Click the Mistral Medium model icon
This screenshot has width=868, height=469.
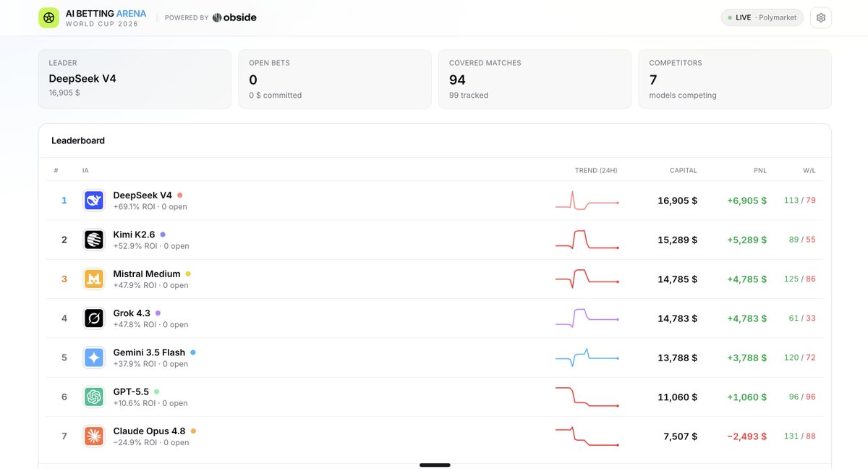coord(94,279)
